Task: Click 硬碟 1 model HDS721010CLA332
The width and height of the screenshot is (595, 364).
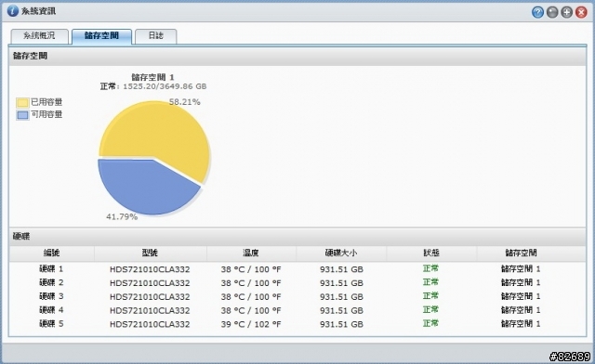Action: (150, 269)
